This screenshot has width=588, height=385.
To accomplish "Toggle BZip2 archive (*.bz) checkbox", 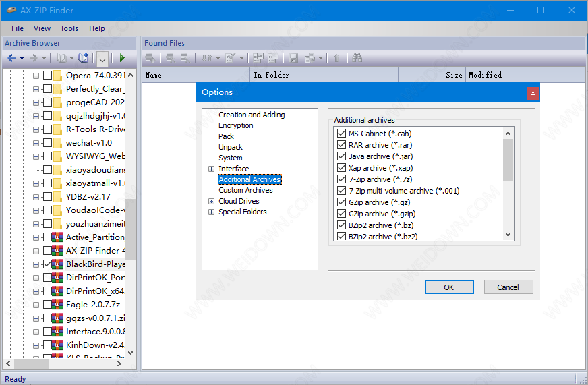I will click(341, 225).
